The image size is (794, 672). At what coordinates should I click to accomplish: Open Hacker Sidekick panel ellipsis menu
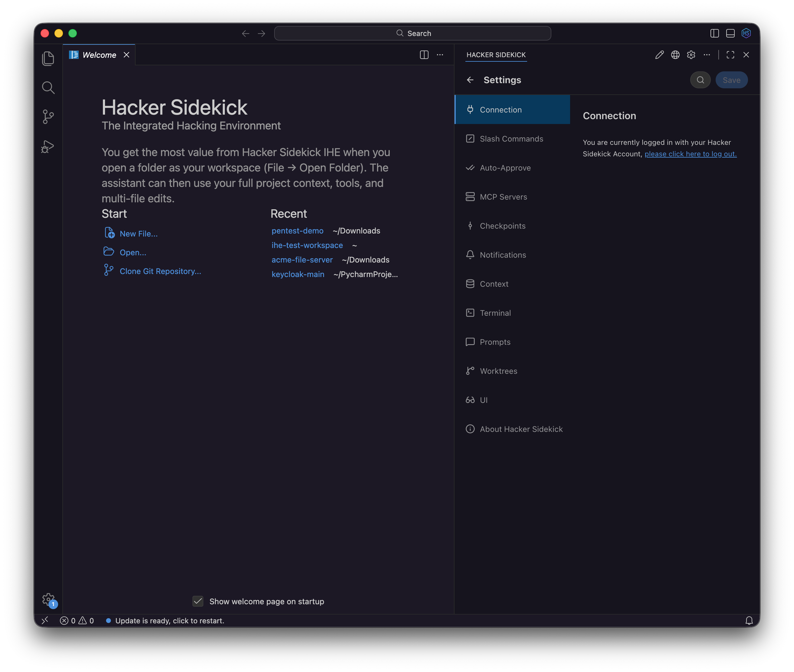point(707,55)
